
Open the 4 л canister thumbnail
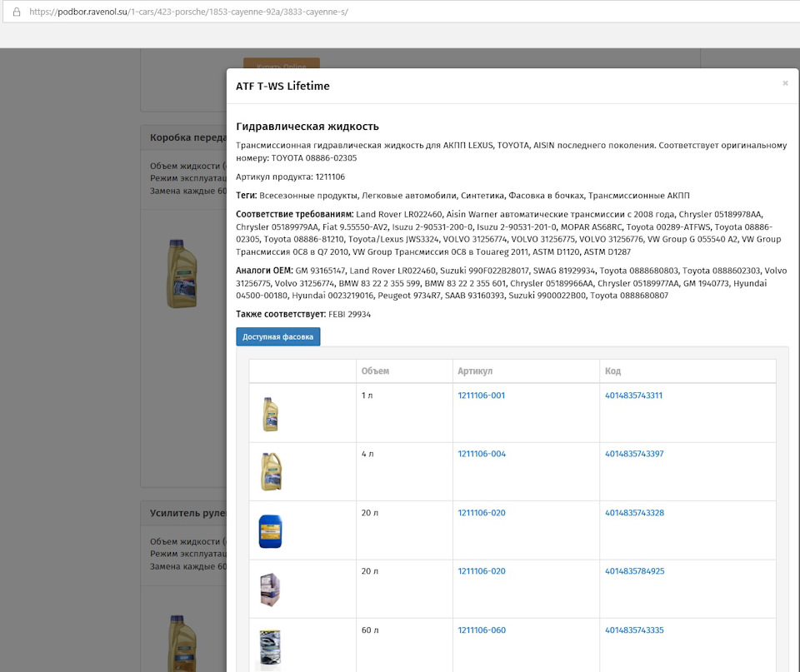tap(271, 471)
